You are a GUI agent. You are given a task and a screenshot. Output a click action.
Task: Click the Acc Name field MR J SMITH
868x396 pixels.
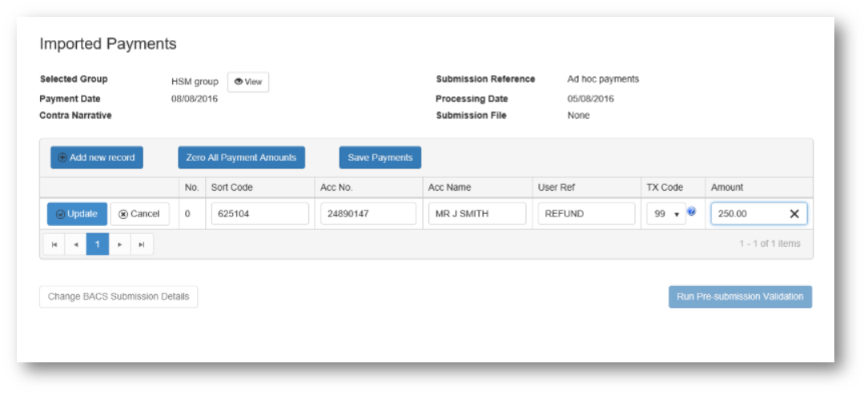point(477,214)
